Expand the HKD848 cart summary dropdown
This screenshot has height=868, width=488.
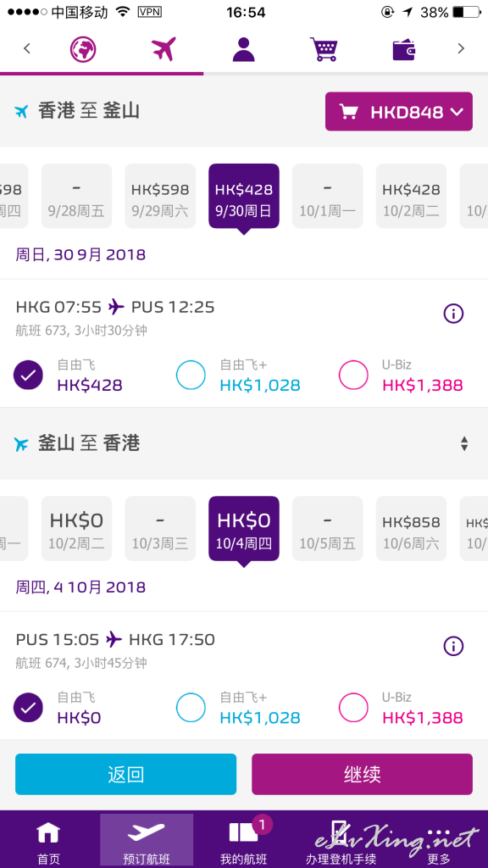tap(399, 112)
